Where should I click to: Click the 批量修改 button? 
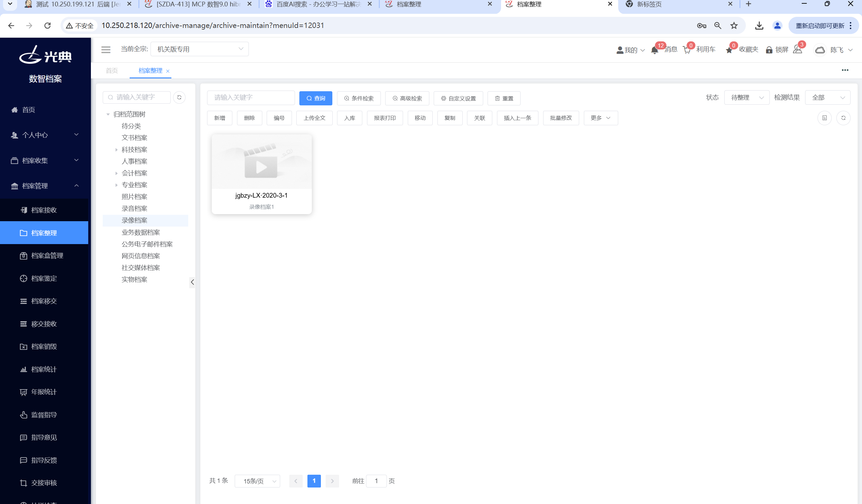pos(561,118)
